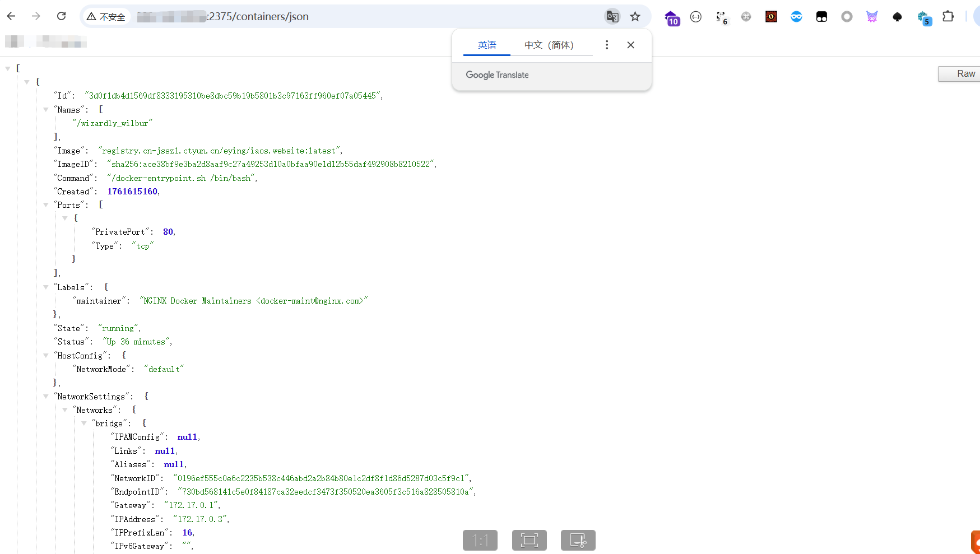The height and width of the screenshot is (554, 980).
Task: Collapse the Names array node
Action: click(46, 110)
